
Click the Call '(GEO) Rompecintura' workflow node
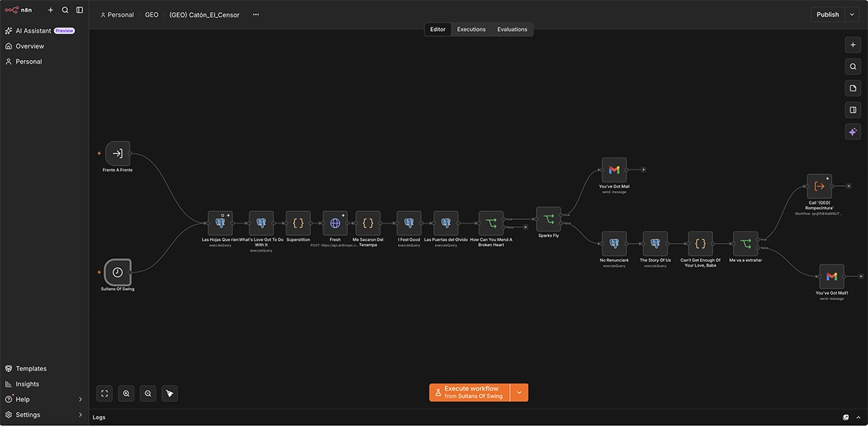[819, 186]
